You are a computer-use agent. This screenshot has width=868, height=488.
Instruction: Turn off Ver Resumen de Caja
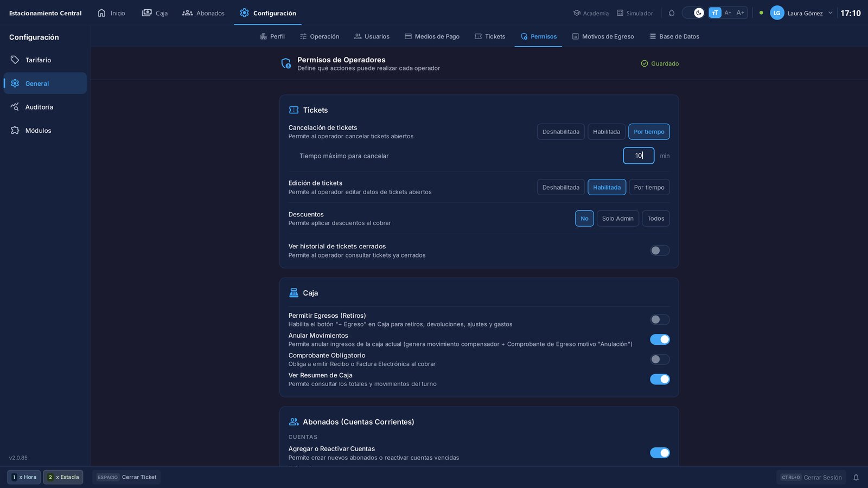click(x=660, y=380)
